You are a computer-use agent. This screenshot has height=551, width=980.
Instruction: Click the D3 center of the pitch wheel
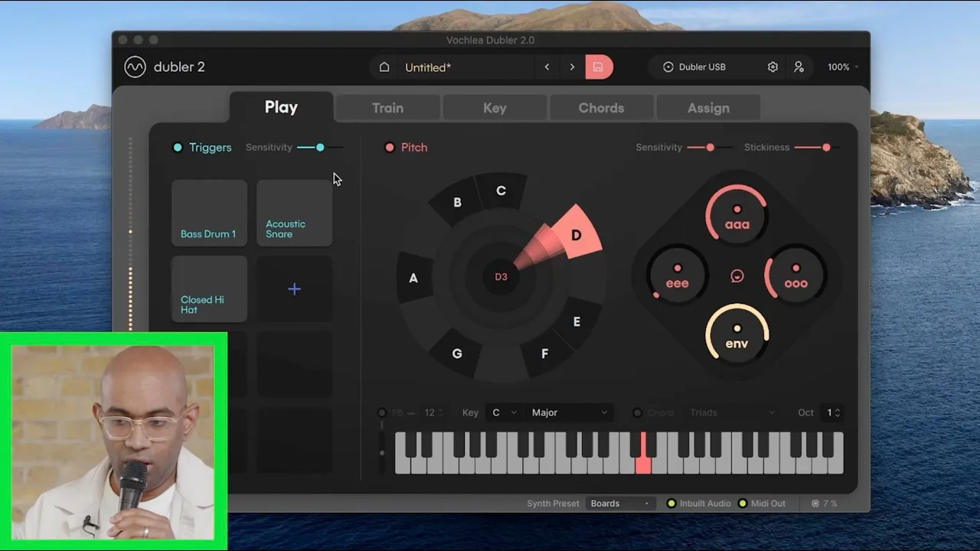501,276
